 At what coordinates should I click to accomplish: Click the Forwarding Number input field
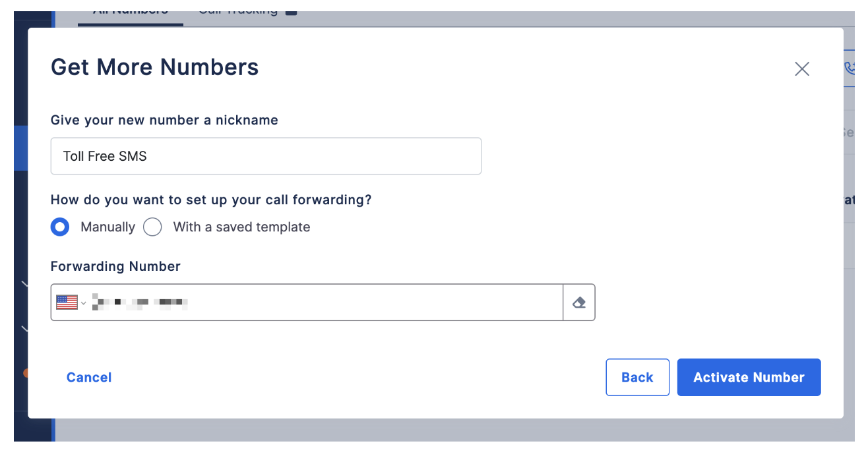click(x=297, y=302)
